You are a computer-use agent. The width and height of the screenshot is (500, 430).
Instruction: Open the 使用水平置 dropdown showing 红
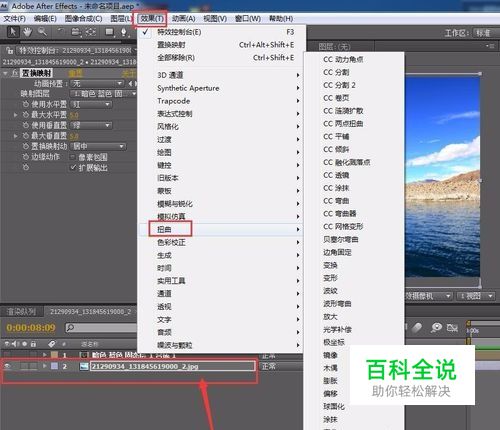tap(92, 105)
